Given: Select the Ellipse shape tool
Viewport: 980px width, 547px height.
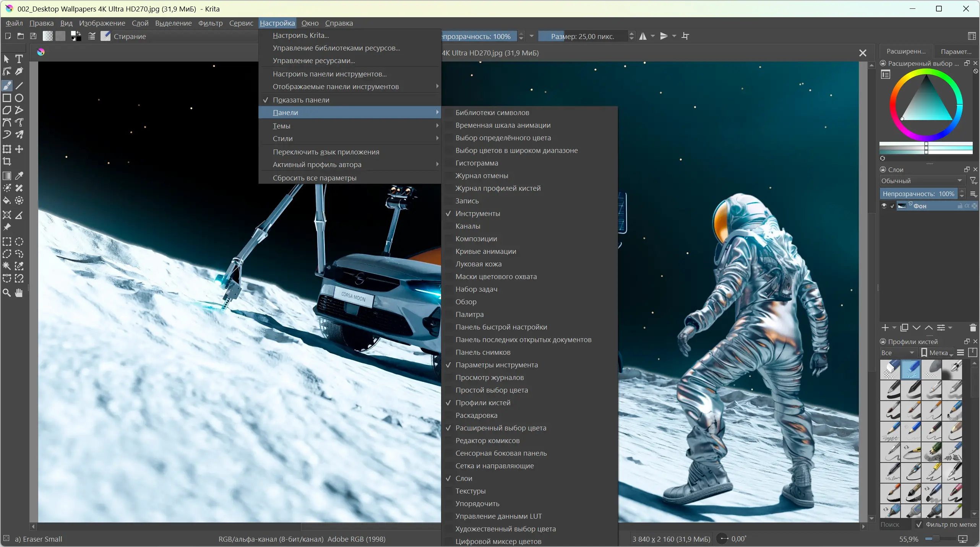Looking at the screenshot, I should point(19,98).
